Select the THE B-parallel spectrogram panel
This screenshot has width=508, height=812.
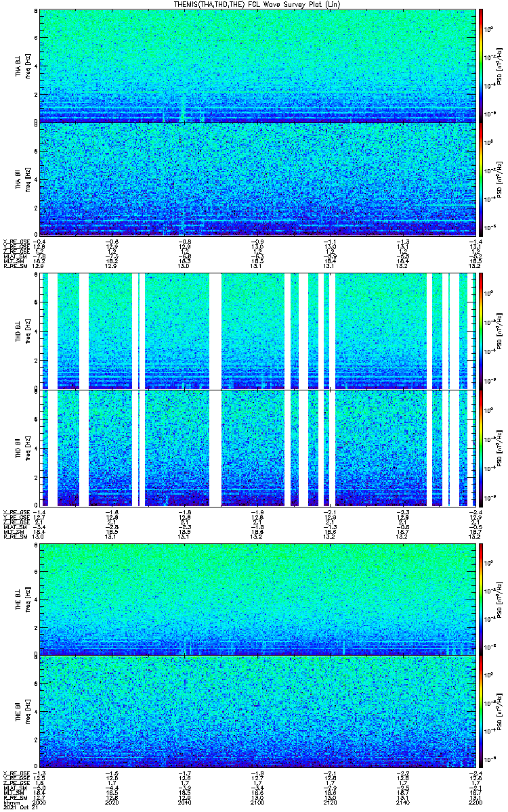[x=258, y=712]
